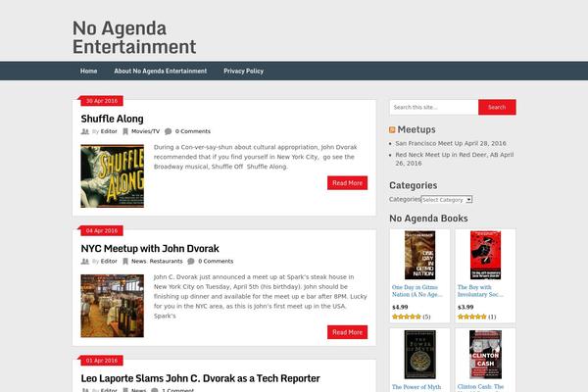Click Editor author link under Shuffle Along
The image size is (588, 392).
[x=109, y=131]
